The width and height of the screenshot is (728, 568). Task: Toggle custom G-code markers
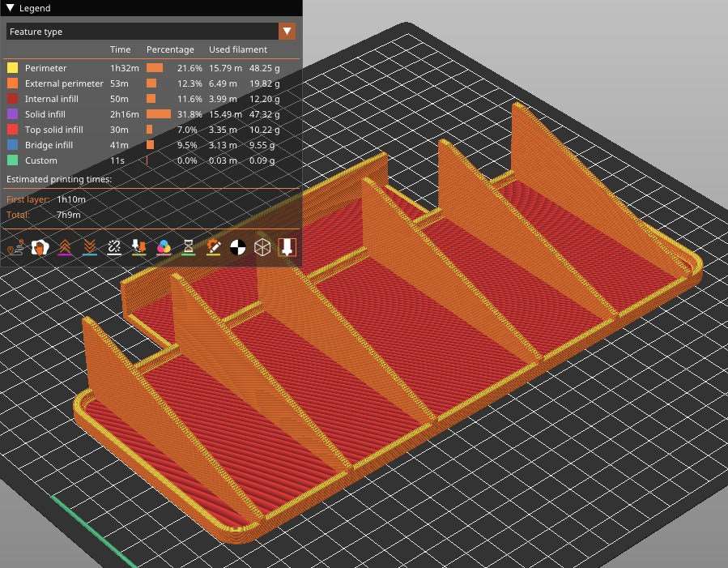(213, 248)
